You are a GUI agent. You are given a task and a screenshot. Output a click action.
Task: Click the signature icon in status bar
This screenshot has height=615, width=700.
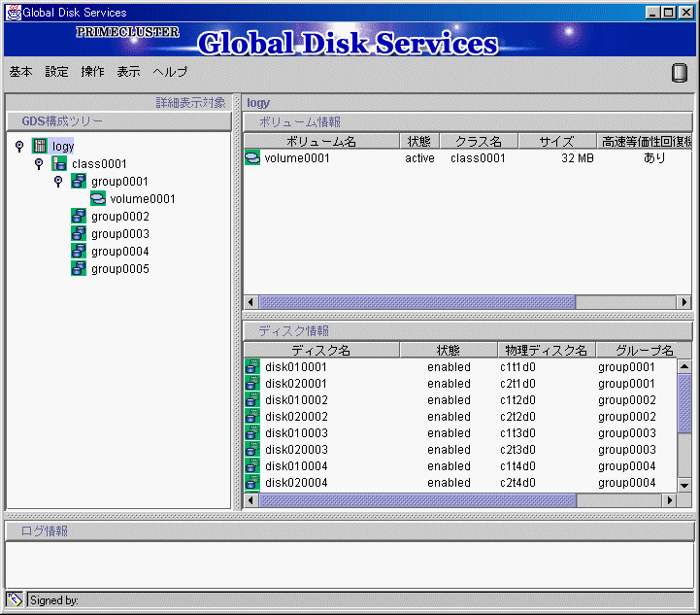[15, 599]
